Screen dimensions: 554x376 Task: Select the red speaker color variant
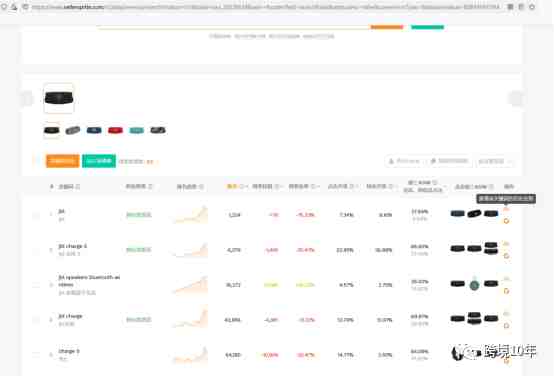pyautogui.click(x=115, y=130)
